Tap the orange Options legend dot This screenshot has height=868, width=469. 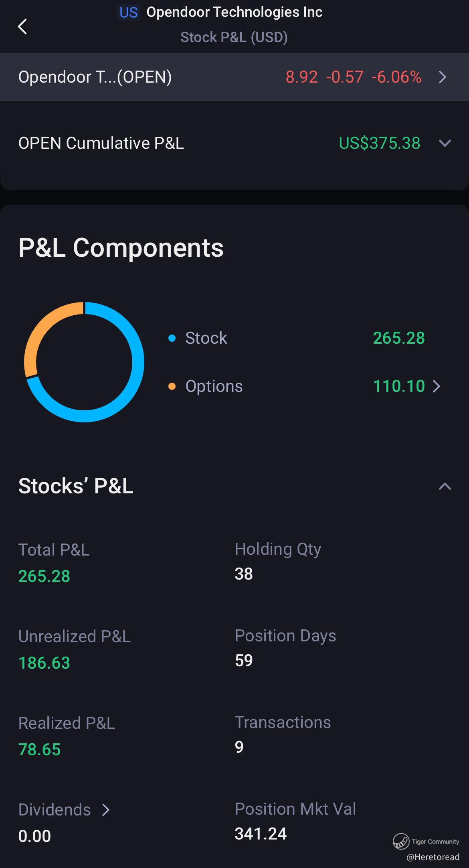coord(172,386)
